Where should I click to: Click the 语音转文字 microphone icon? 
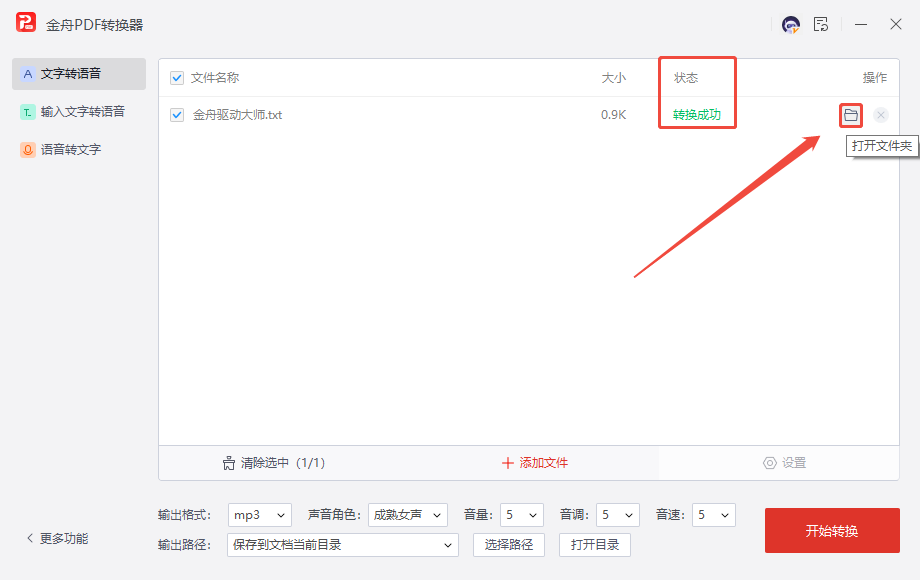coord(28,150)
